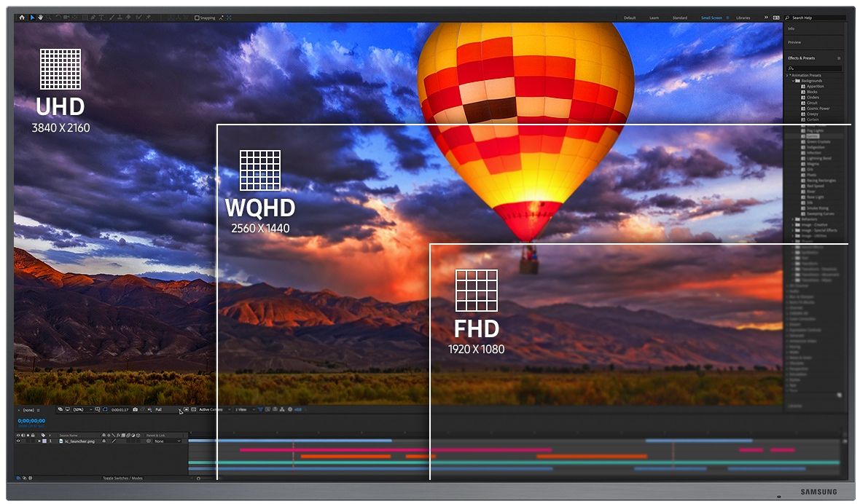Select the Cinders preset
The height and width of the screenshot is (504, 860).
pos(813,97)
